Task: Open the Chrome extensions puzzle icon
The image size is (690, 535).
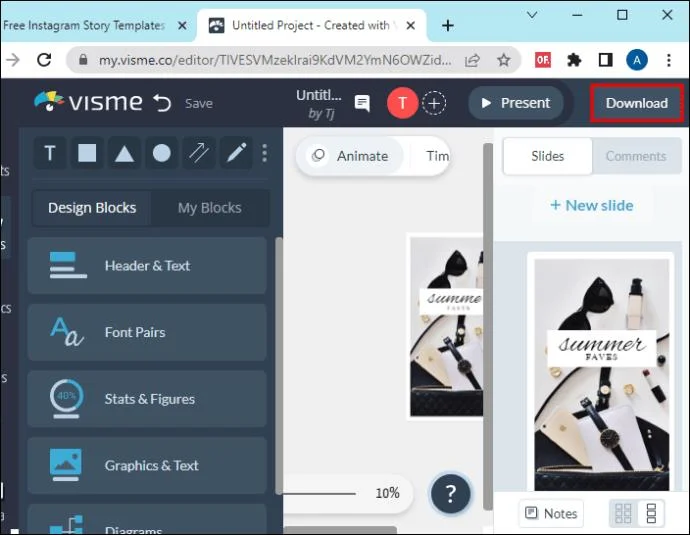Action: click(x=574, y=60)
